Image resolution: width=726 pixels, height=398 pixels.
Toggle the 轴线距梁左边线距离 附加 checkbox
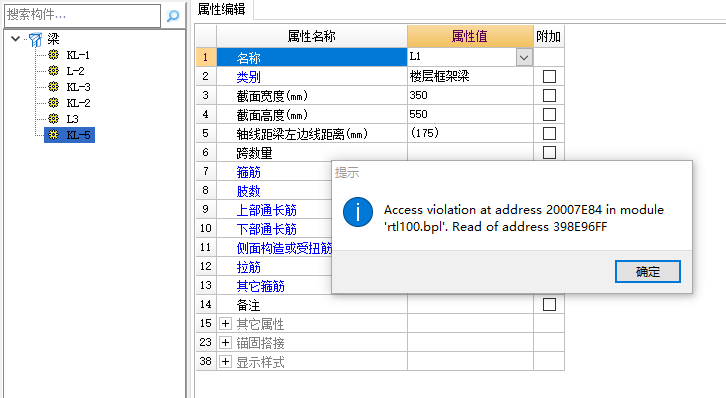549,133
